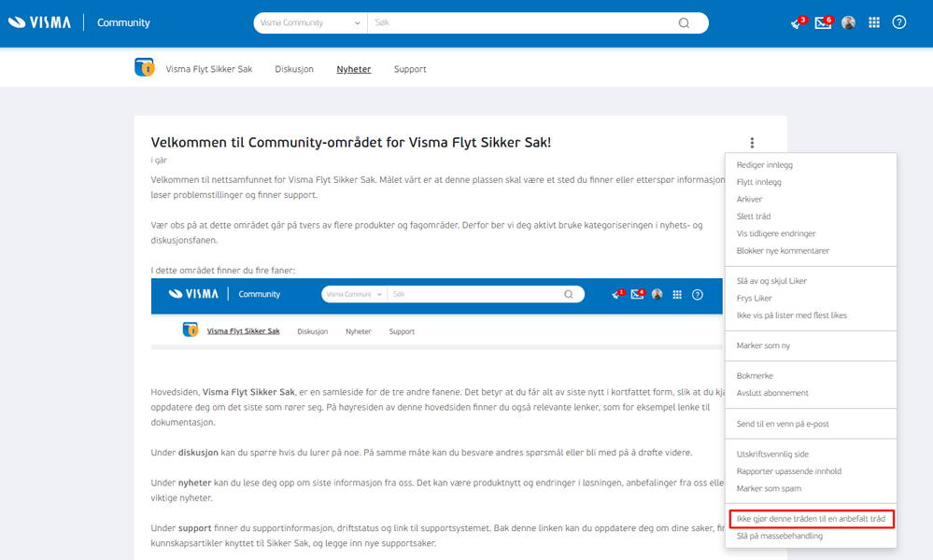Screen dimensions: 933x560
Task: Open the apps grid icon
Action: pyautogui.click(x=874, y=22)
